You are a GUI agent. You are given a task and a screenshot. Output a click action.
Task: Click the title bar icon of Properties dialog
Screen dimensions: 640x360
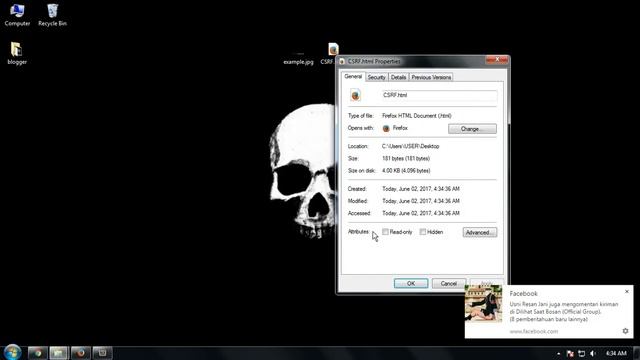point(342,61)
